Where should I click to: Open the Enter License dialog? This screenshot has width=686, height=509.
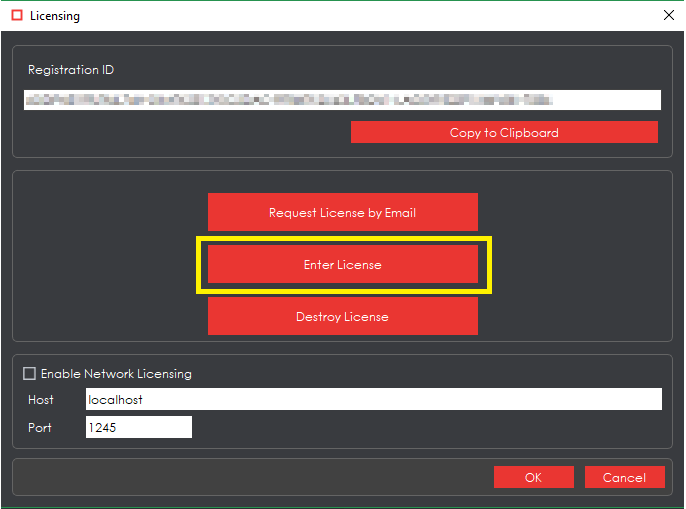pos(342,265)
